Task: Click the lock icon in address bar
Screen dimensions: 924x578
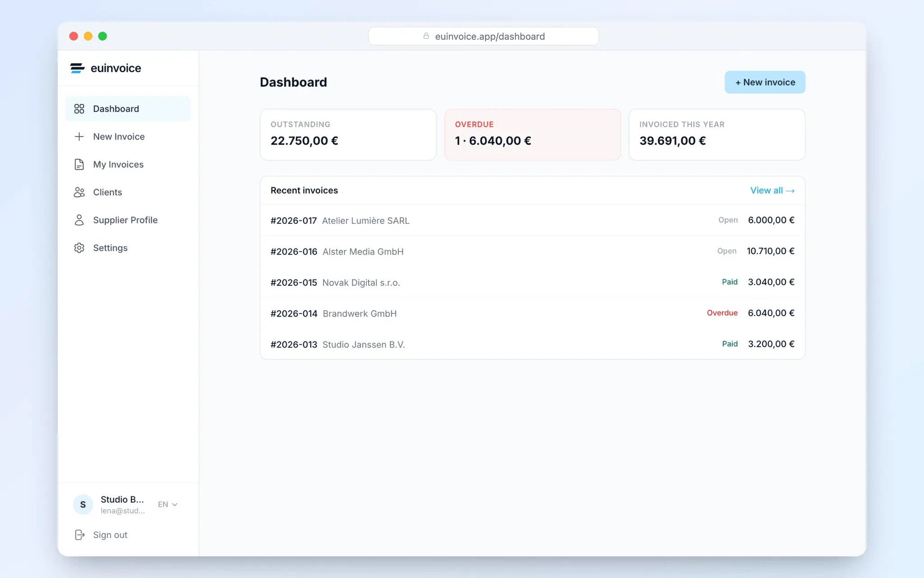Action: pyautogui.click(x=426, y=36)
